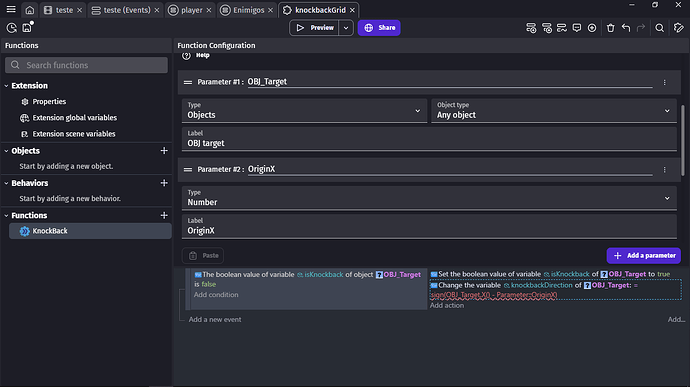
Task: Open the project history clock icon
Action: (11, 28)
